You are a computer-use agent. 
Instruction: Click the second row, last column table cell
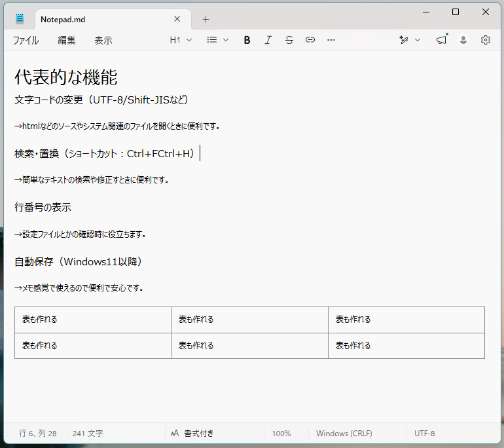click(406, 346)
